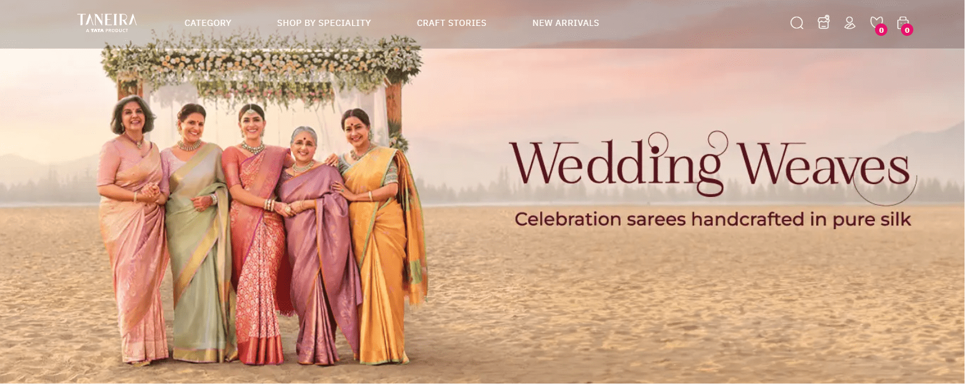Click the woman in the yellow saree
The height and width of the screenshot is (391, 980).
click(381, 235)
